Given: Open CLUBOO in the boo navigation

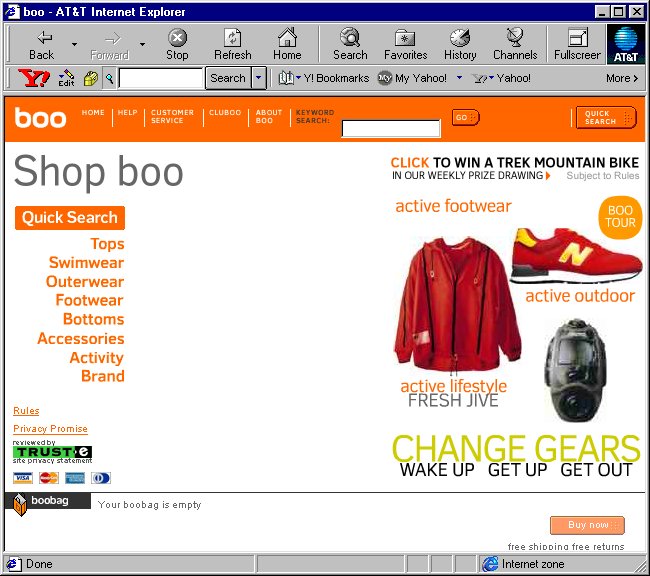Looking at the screenshot, I should pyautogui.click(x=225, y=112).
